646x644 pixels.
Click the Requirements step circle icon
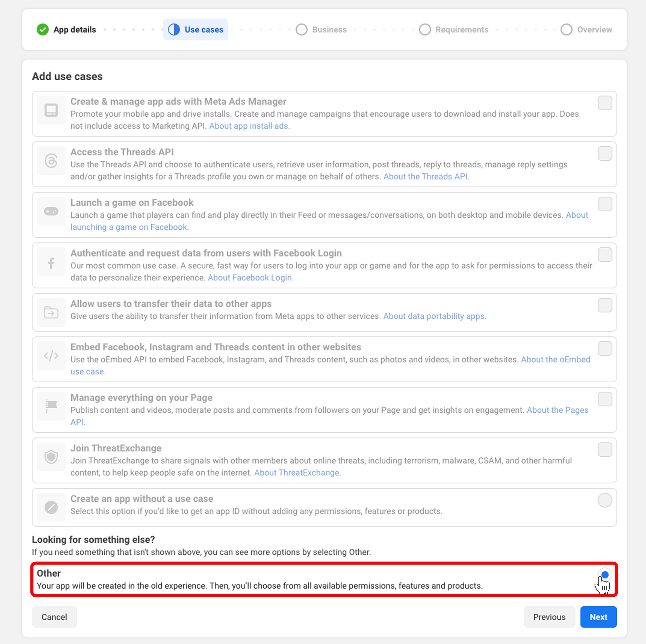[425, 29]
